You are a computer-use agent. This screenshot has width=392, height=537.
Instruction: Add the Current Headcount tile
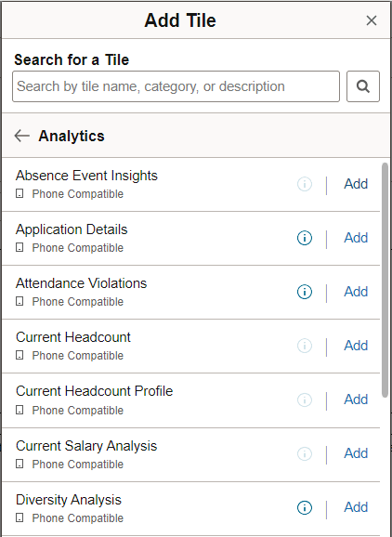click(x=356, y=346)
